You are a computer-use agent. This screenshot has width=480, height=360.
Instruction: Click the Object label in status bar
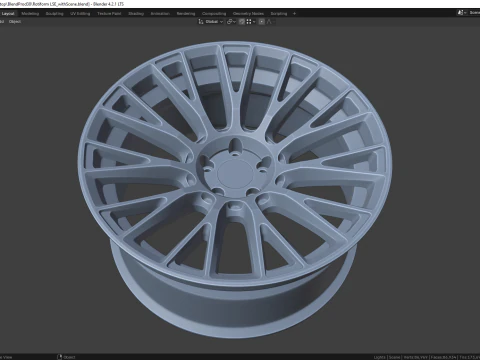point(69,357)
